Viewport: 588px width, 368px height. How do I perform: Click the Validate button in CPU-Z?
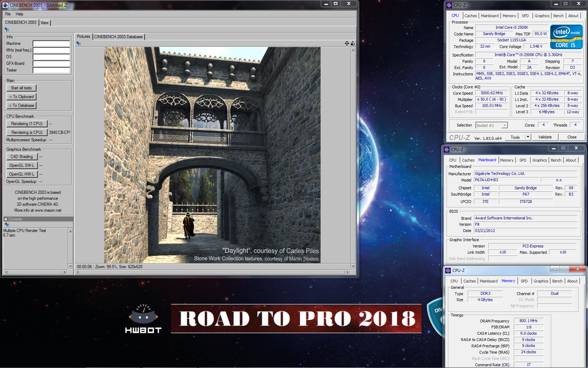click(x=545, y=137)
